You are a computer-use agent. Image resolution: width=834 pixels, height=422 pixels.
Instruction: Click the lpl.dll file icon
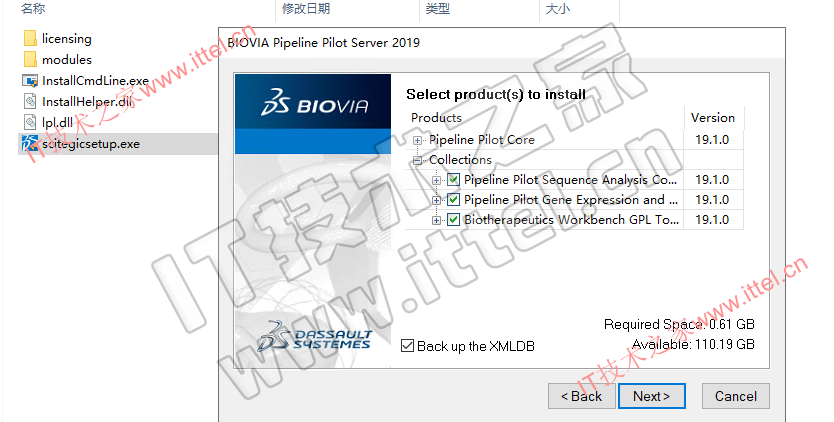pyautogui.click(x=30, y=122)
